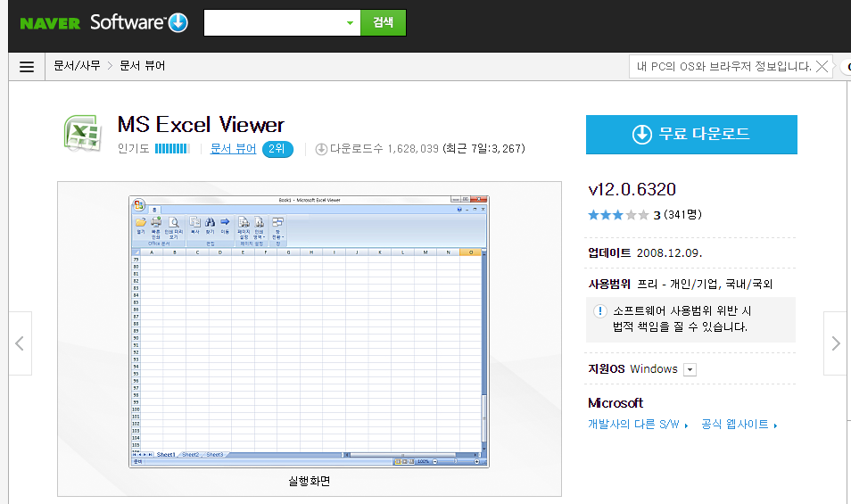
Task: Click the Excel Viewer screenshot thumbnail
Action: [x=309, y=332]
